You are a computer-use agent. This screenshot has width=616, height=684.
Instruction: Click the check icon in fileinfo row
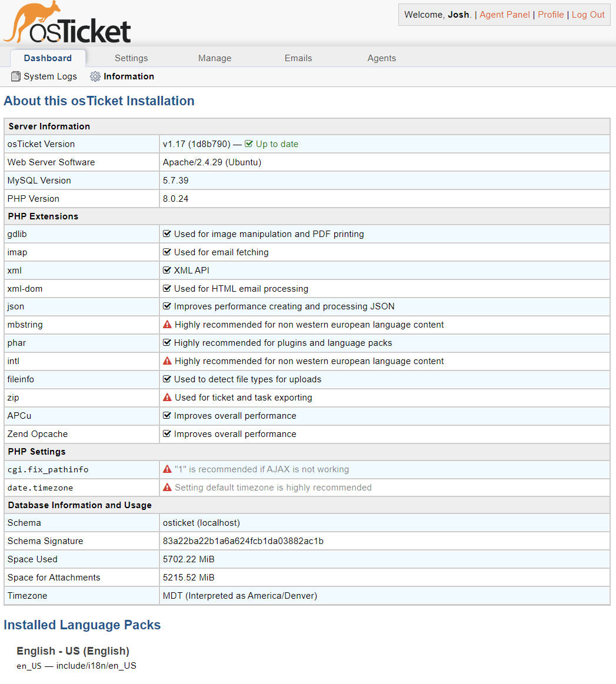(x=167, y=379)
